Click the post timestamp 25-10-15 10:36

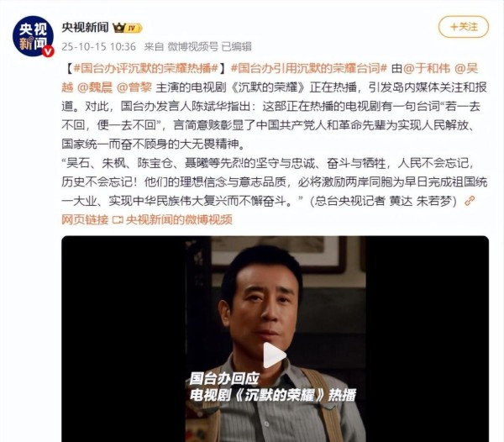[x=98, y=46]
